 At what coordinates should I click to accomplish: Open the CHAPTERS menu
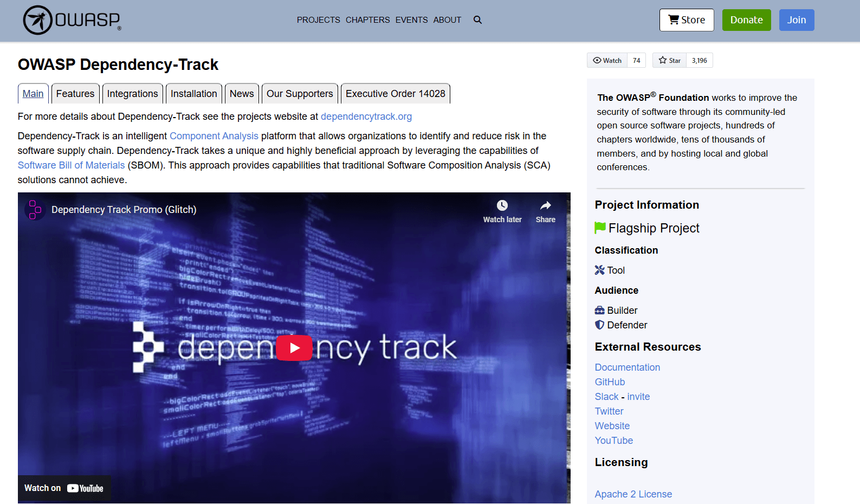(367, 20)
